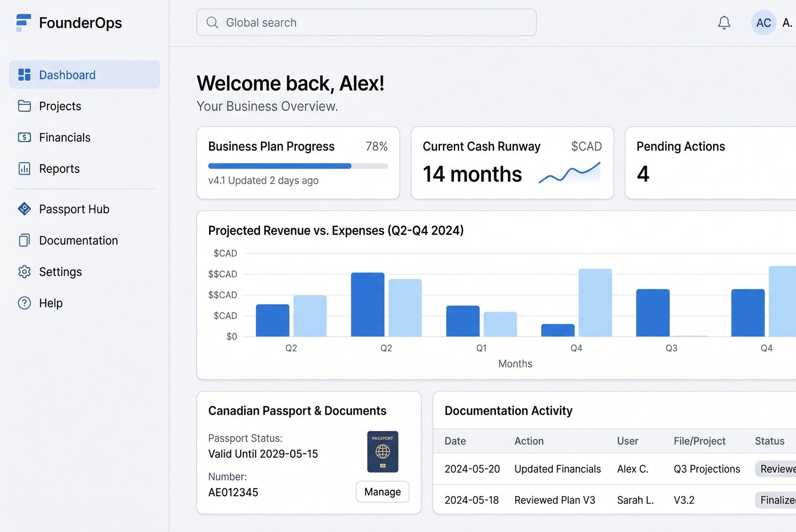This screenshot has height=532, width=796.
Task: Click the Help question mark icon
Action: (24, 303)
